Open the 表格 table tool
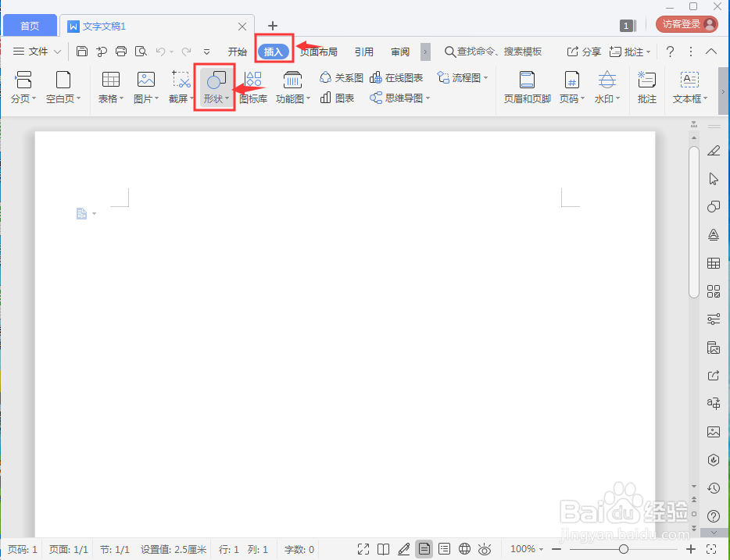 [111, 87]
